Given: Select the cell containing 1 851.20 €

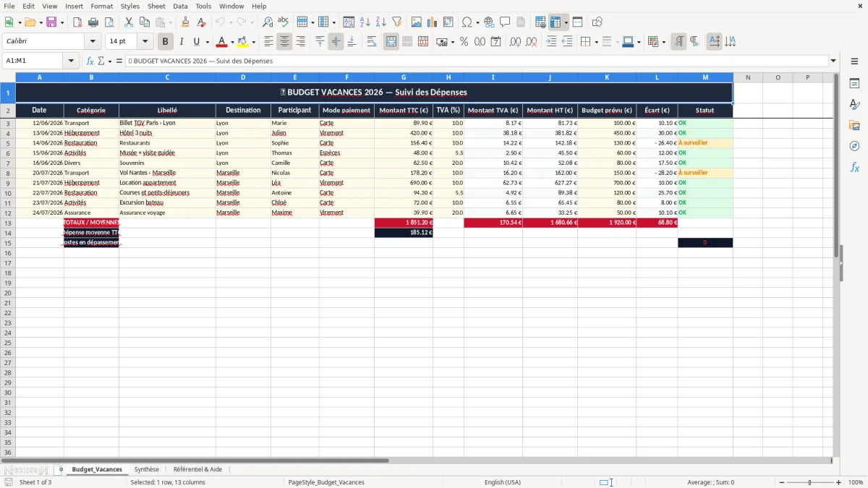Looking at the screenshot, I should [x=404, y=223].
